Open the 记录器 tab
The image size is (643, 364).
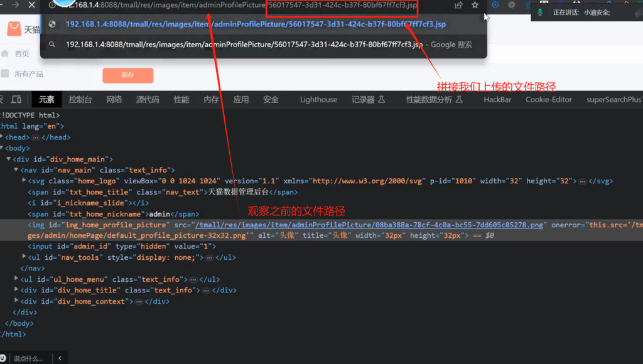[363, 100]
